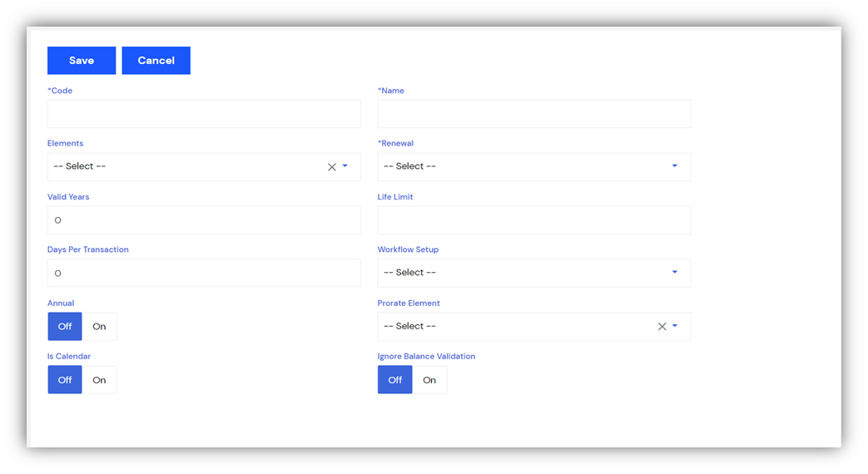Click the Save button
The height and width of the screenshot is (474, 868).
tap(82, 60)
